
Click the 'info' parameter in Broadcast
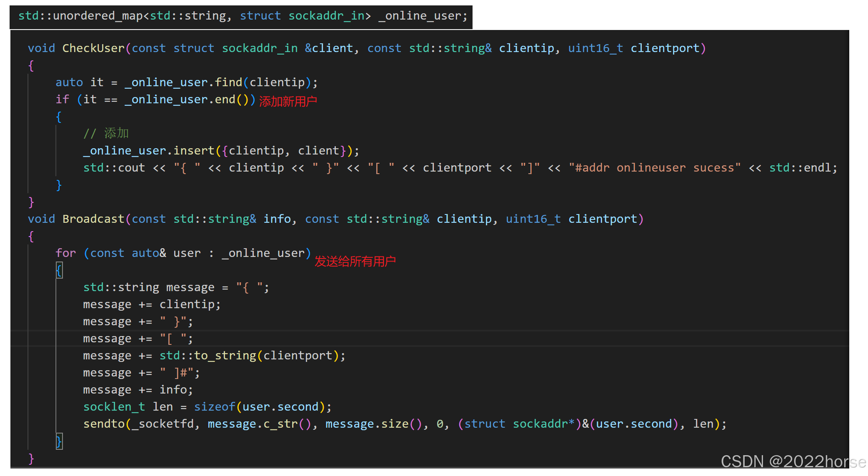277,219
